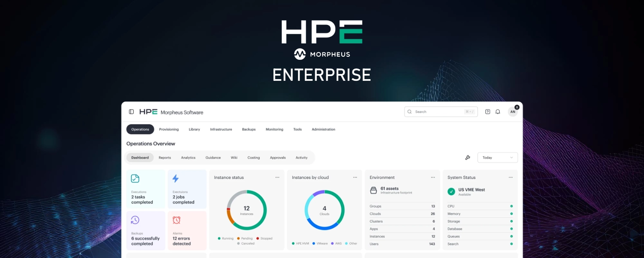Screen dimensions: 644x258
Task: Click the Instance status donut chart
Action: pos(247,210)
